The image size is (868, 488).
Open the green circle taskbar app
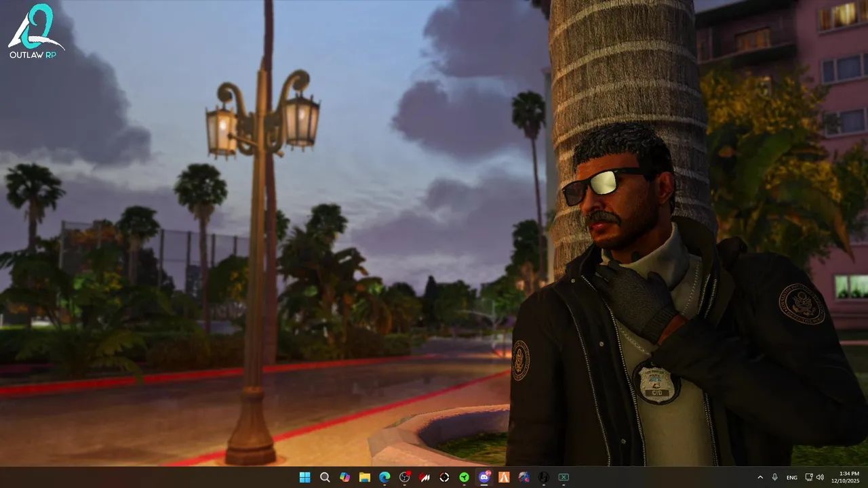(x=465, y=477)
